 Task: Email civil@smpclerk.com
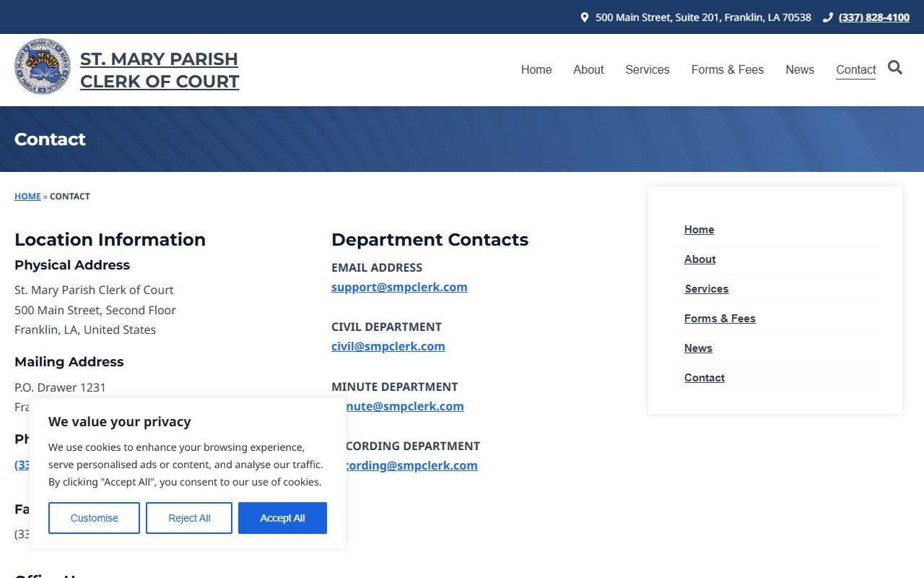click(388, 346)
